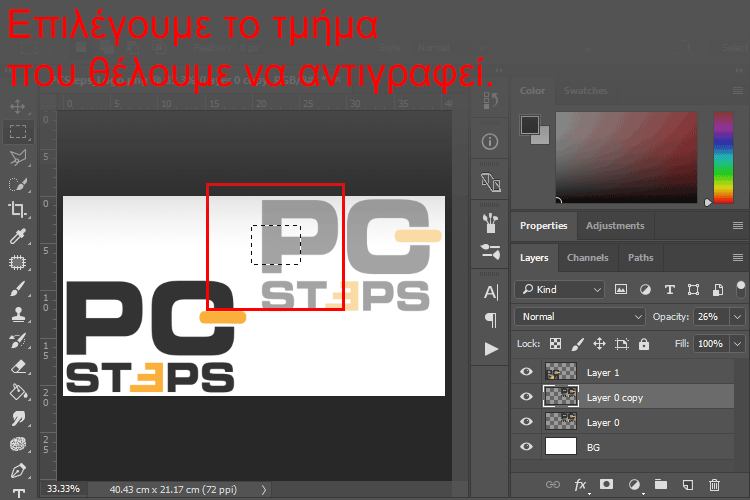Switch to the Paths tab

tap(640, 258)
